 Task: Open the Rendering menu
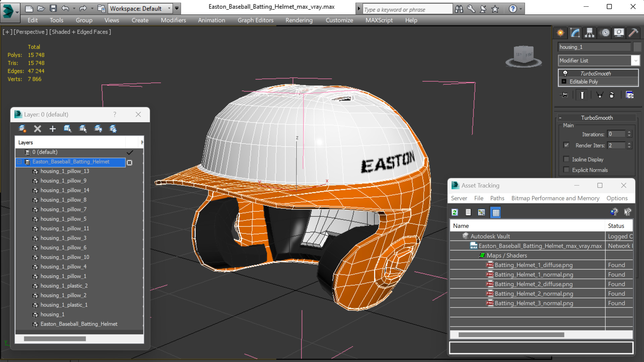pyautogui.click(x=299, y=20)
